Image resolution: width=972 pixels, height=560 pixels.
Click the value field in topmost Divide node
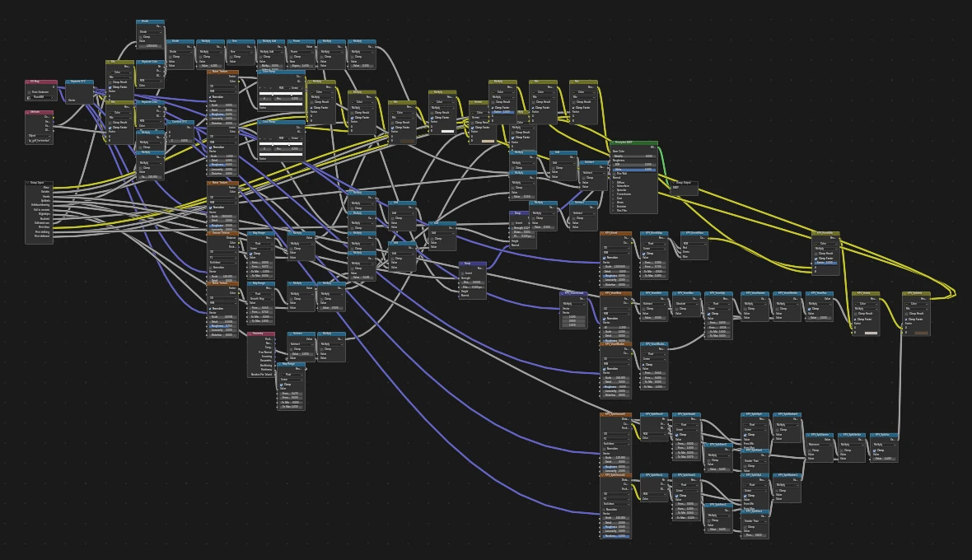[150, 46]
